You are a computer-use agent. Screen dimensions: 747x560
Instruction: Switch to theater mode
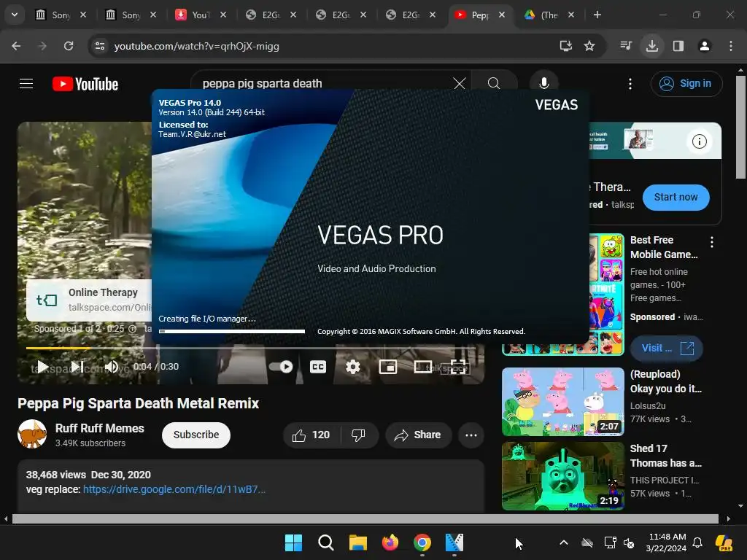pos(423,367)
